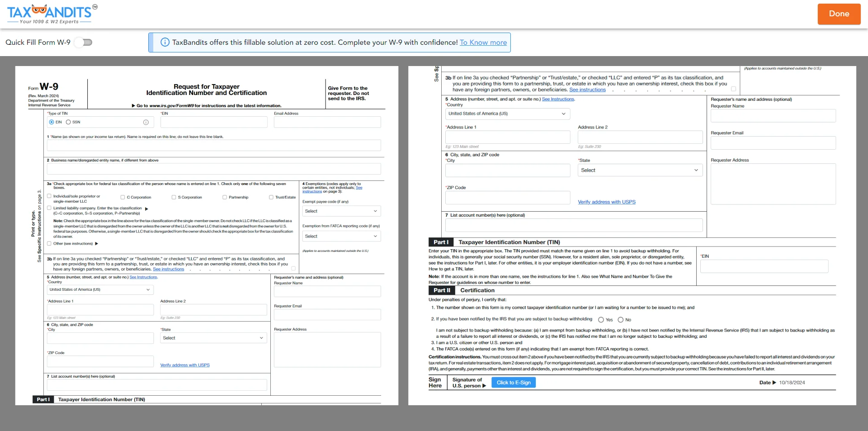Click the EIN input field

[213, 122]
